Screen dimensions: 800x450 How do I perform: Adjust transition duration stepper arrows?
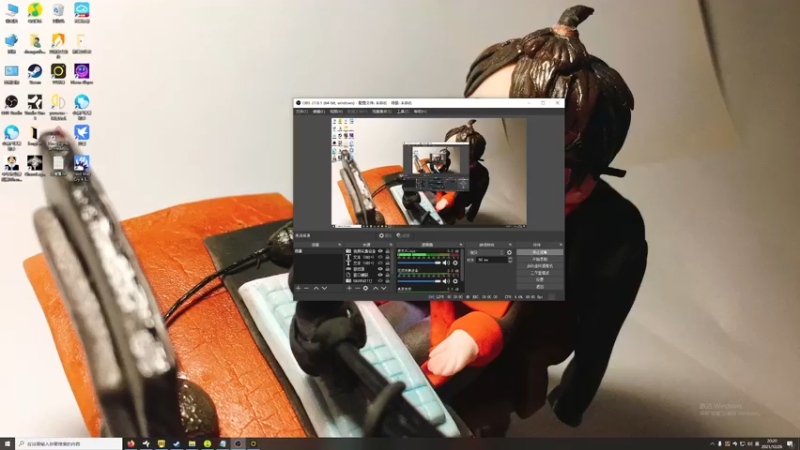point(510,260)
